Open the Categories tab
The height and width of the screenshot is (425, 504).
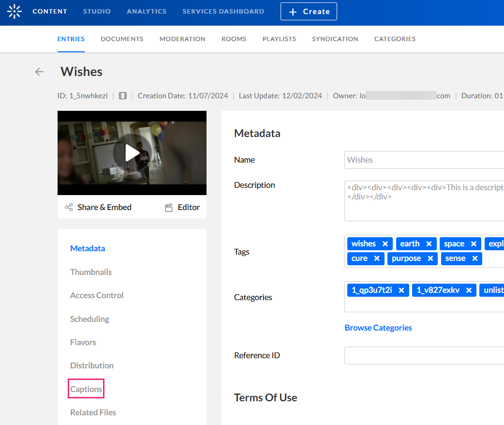click(x=395, y=39)
